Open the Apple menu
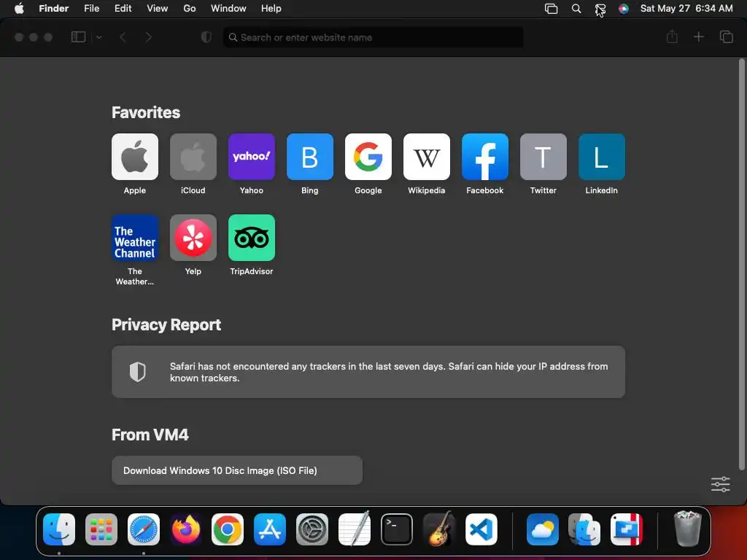The height and width of the screenshot is (560, 747). coord(19,9)
